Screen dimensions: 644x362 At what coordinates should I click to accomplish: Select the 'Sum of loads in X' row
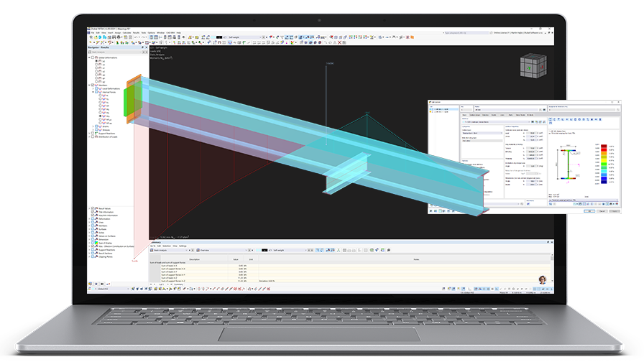(x=350, y=266)
